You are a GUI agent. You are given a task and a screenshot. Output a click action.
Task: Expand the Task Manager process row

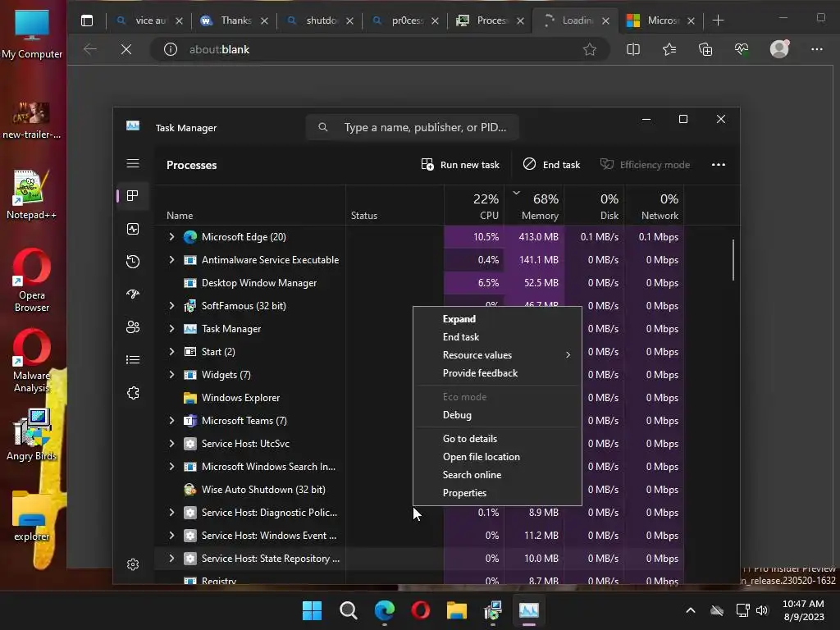click(x=171, y=328)
